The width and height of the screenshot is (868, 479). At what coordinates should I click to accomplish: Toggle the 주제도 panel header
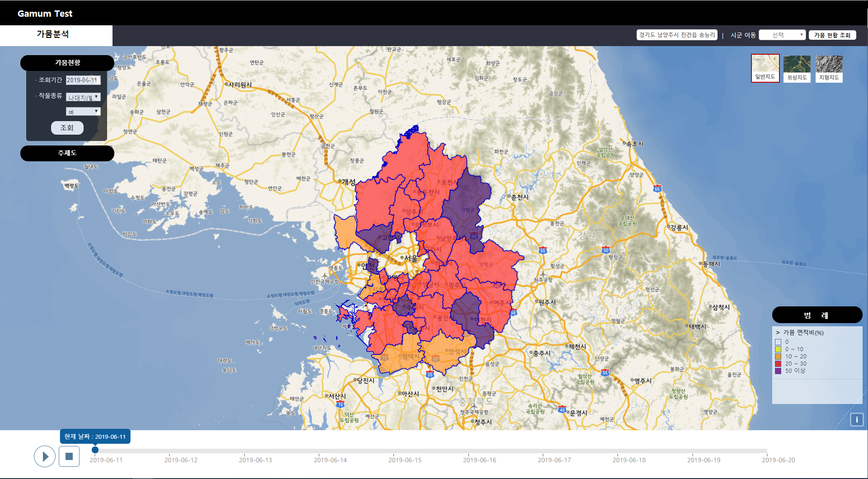tap(67, 153)
